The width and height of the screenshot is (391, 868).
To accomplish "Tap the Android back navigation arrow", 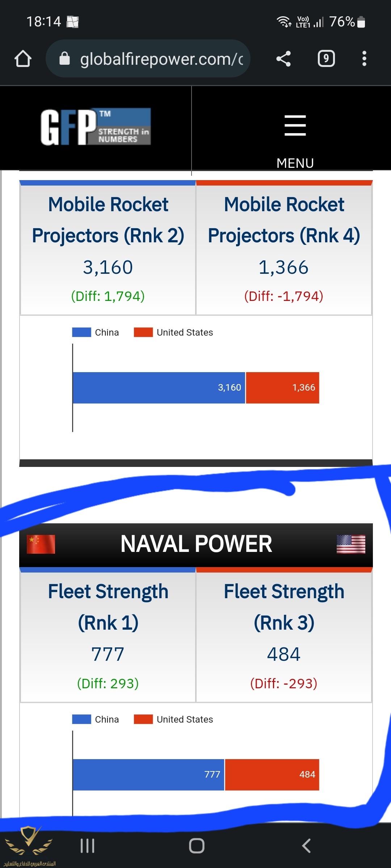I will click(x=306, y=846).
